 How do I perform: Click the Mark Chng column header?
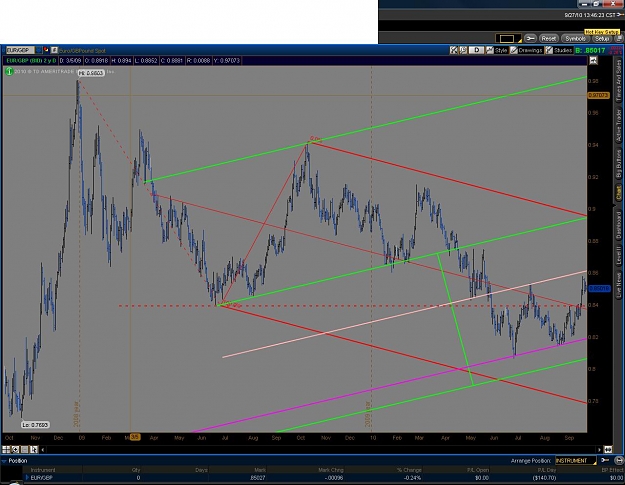coord(330,470)
